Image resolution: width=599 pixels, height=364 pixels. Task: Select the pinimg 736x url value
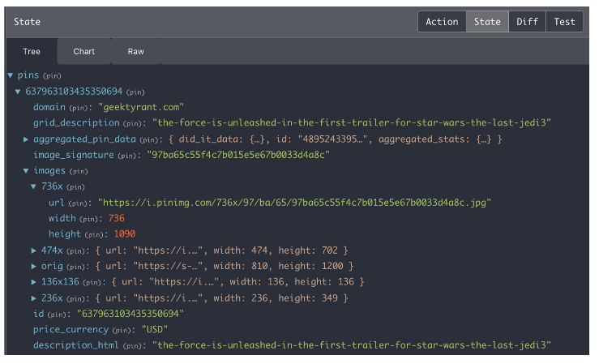pos(294,203)
